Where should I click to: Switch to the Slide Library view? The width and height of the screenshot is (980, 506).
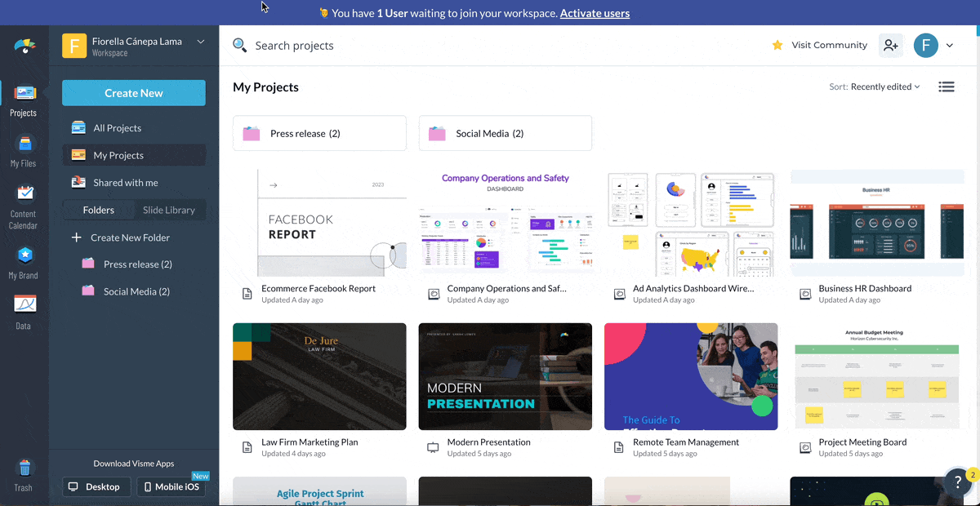(x=169, y=210)
